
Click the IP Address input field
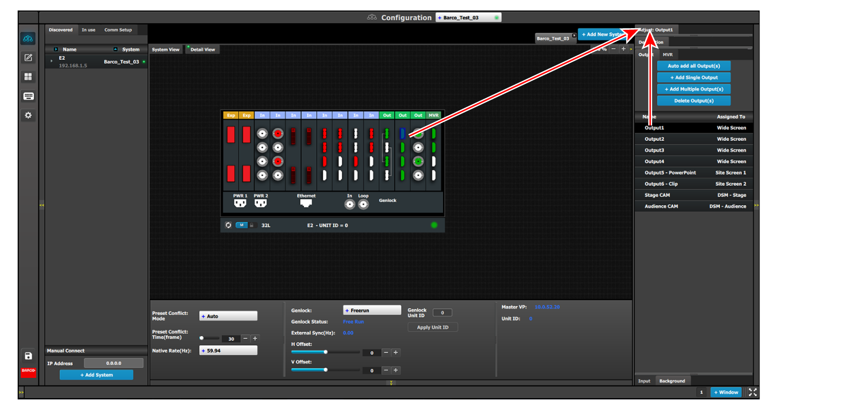(114, 363)
